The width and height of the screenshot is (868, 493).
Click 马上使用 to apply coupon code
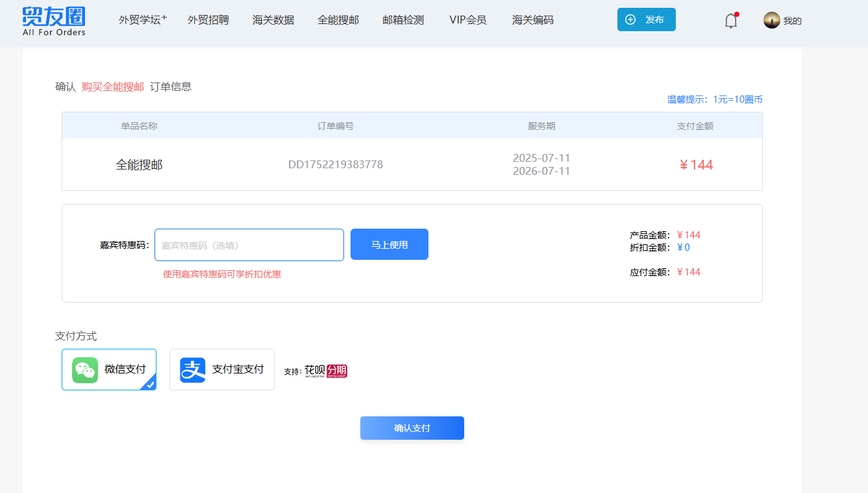390,244
